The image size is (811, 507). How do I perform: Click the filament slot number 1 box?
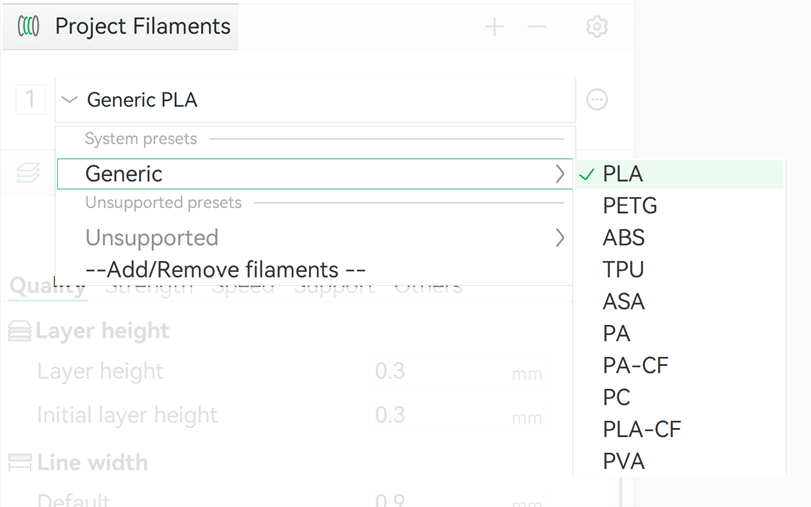tap(30, 99)
